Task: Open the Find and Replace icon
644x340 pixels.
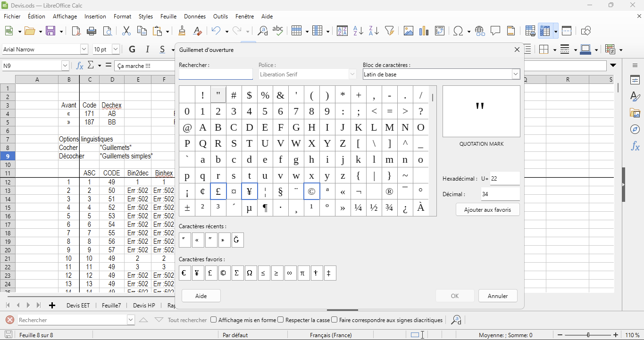Action: point(262,31)
